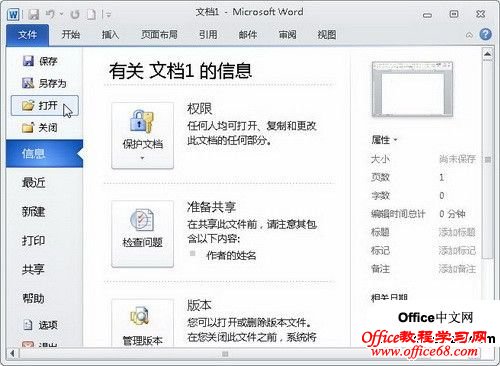The width and height of the screenshot is (500, 366).
Task: Click the 添加标记 (Add tag) field
Action: coord(457,250)
